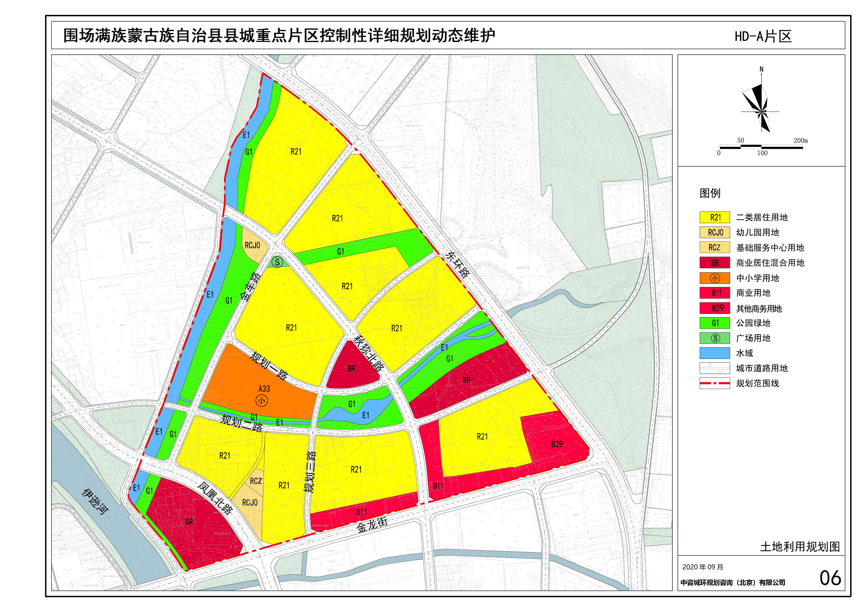Click the 伊逊河 river label
Viewport: 868px width, 614px height.
click(x=95, y=502)
